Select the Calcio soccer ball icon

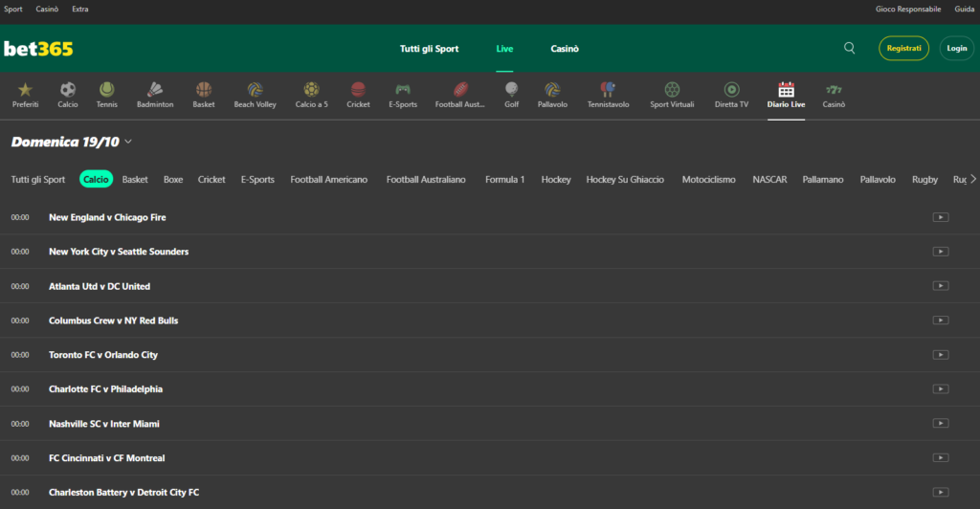[x=68, y=90]
